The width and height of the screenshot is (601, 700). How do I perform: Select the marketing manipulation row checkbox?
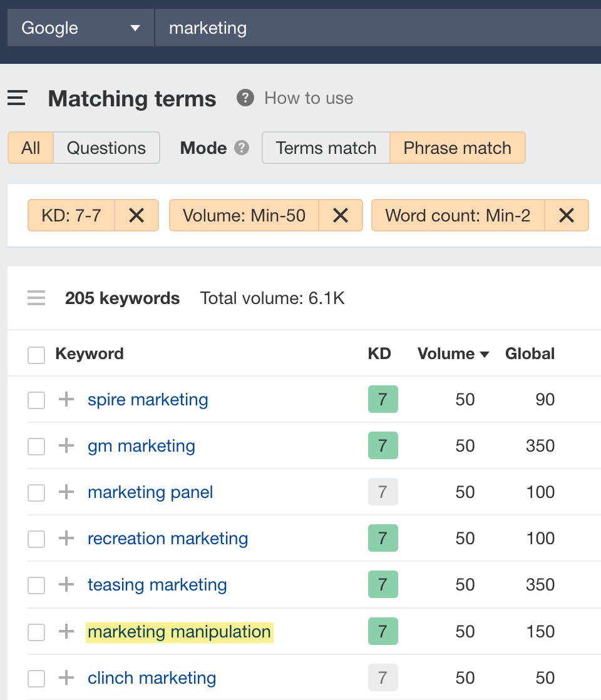36,632
